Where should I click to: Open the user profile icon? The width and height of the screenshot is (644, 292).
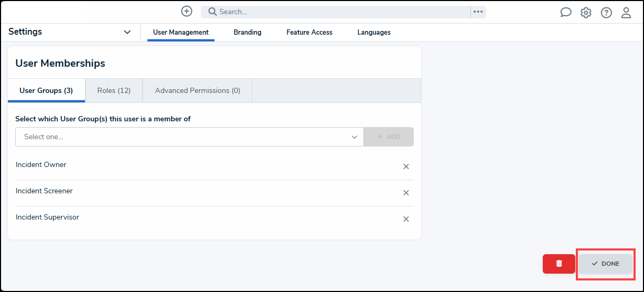click(626, 13)
